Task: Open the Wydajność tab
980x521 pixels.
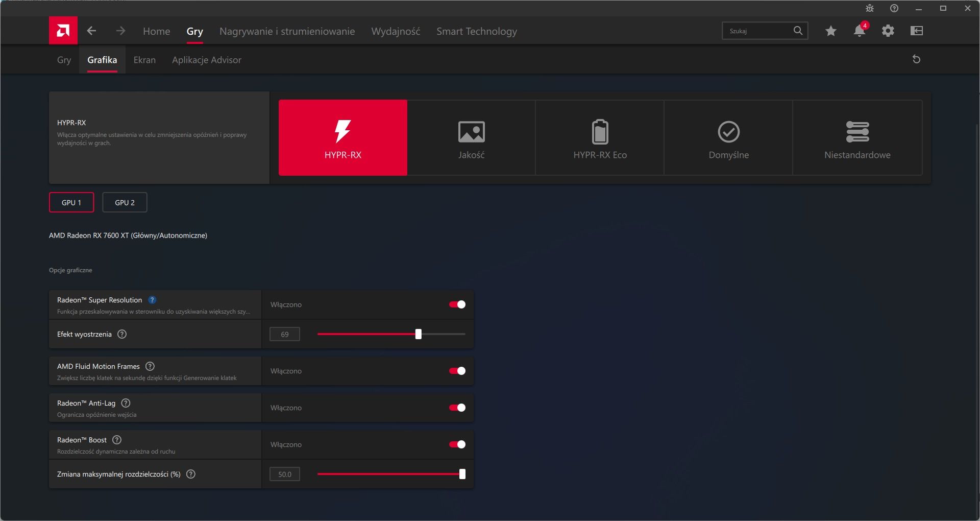Action: (396, 31)
